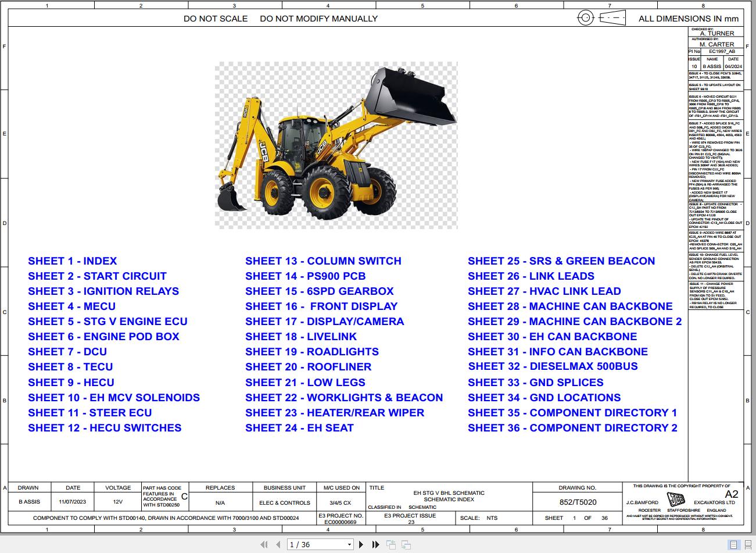756x553 pixels.
Task: Click the go-forward view icon
Action: point(406,544)
